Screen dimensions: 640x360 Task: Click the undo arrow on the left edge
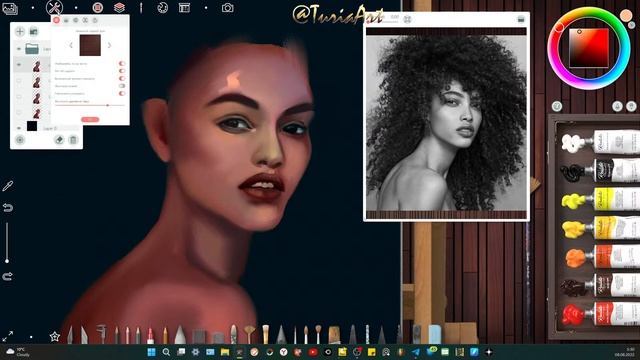pyautogui.click(x=7, y=208)
